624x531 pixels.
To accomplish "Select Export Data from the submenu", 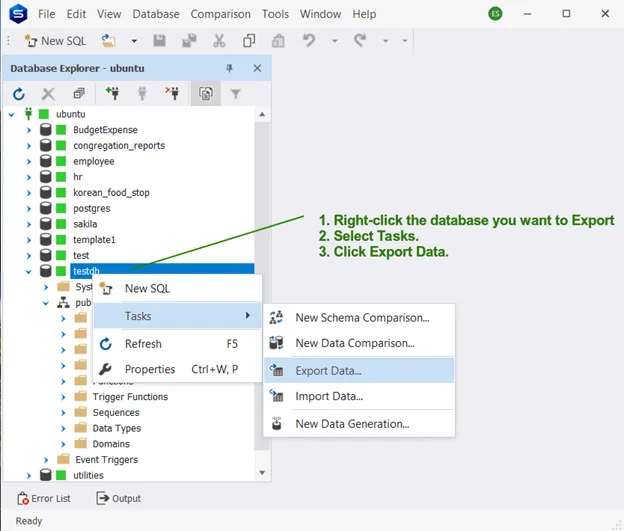I will pyautogui.click(x=328, y=370).
